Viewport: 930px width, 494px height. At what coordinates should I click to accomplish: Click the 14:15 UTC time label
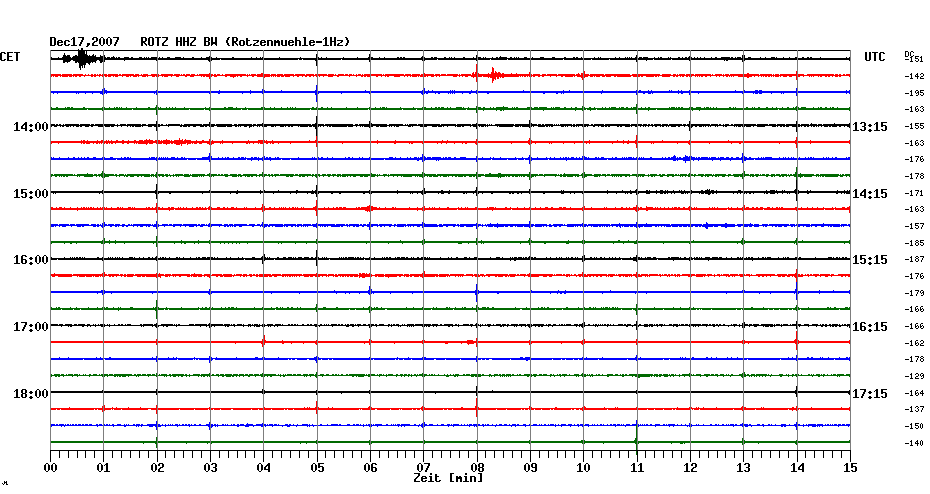870,194
